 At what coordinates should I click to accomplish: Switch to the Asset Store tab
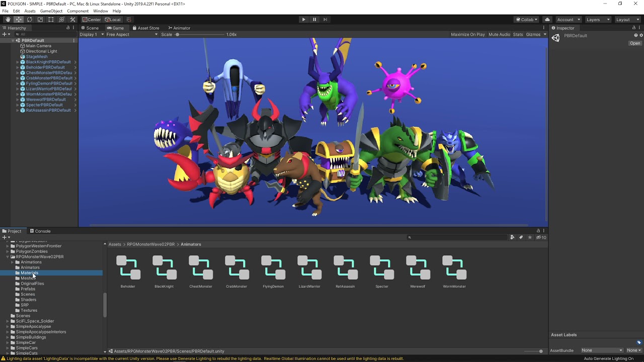[x=146, y=28]
